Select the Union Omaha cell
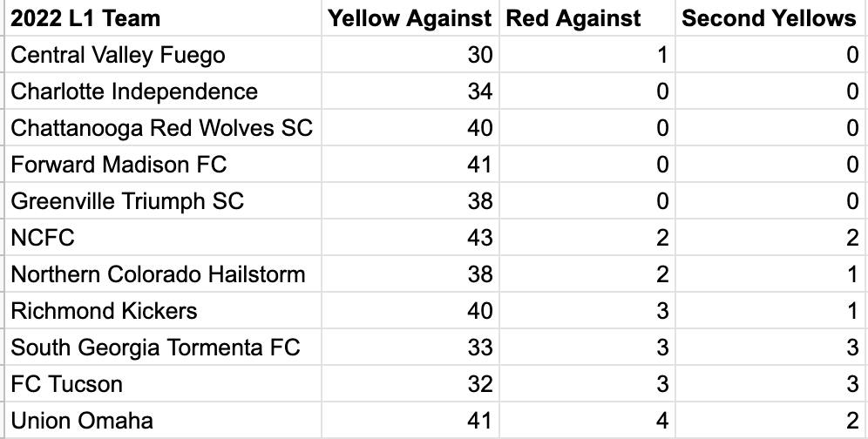Viewport: 868px width, 439px height. [82, 421]
